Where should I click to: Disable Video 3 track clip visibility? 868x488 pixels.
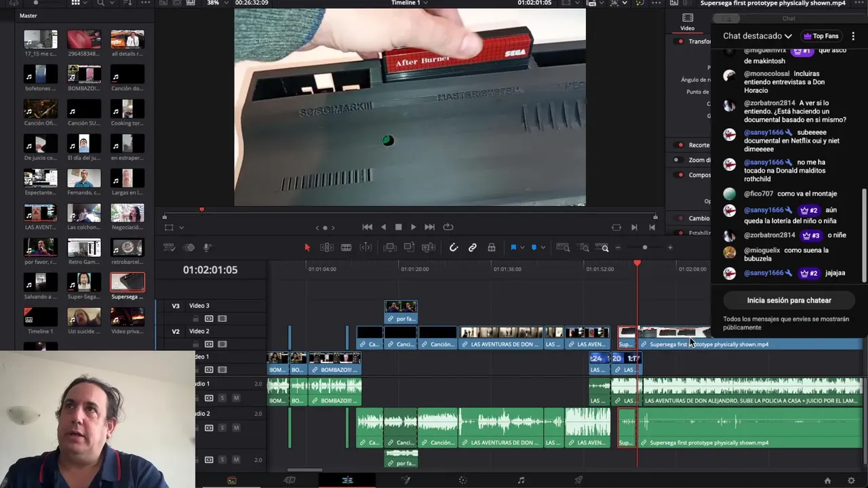pos(222,319)
